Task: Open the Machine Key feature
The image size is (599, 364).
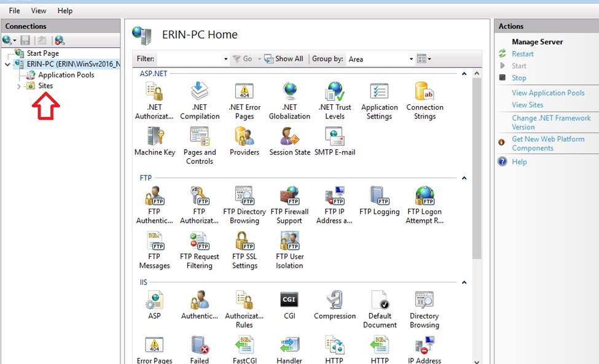Action: tap(155, 141)
